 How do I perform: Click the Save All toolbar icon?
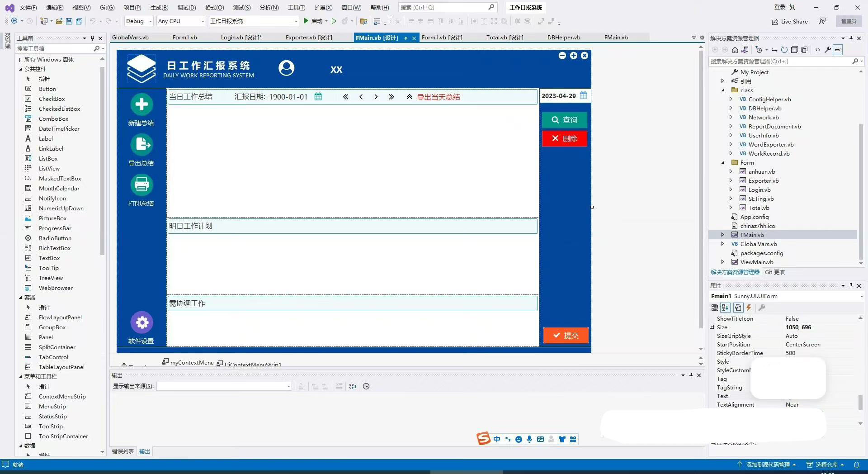click(x=79, y=21)
